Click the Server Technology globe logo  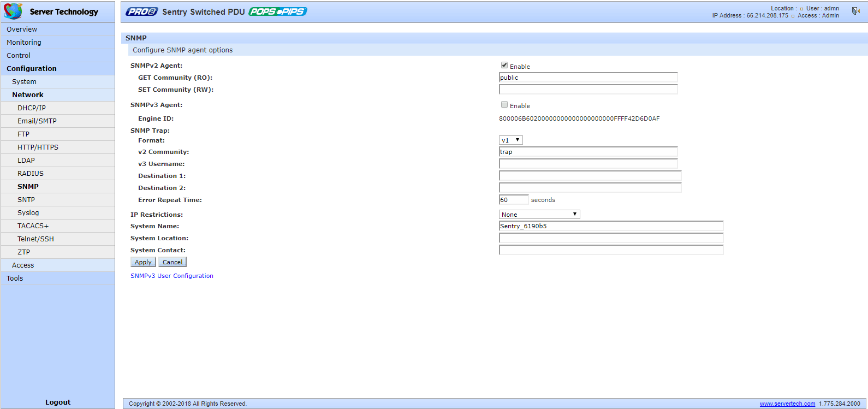(x=13, y=11)
